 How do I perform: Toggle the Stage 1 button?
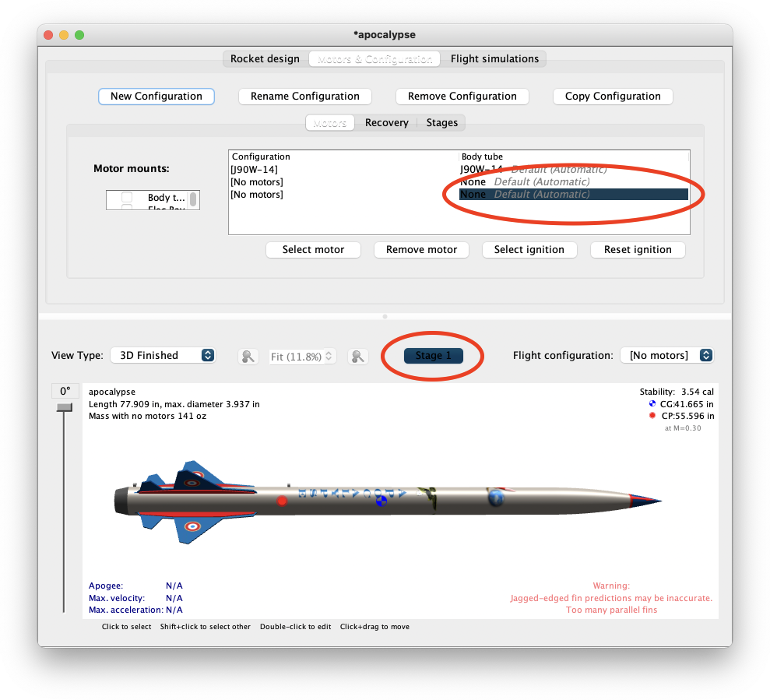[x=433, y=355]
